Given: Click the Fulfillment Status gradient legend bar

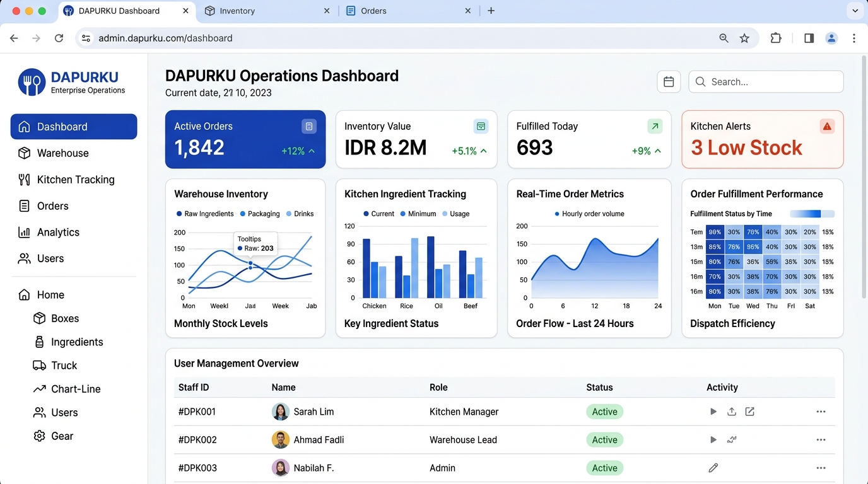Looking at the screenshot, I should click(x=812, y=214).
